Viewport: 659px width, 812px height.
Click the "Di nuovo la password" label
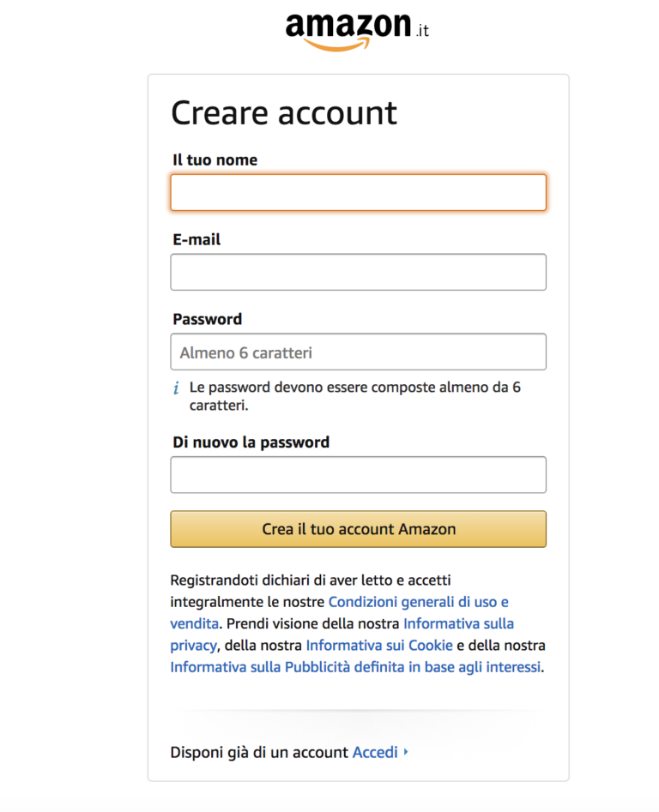point(251,442)
